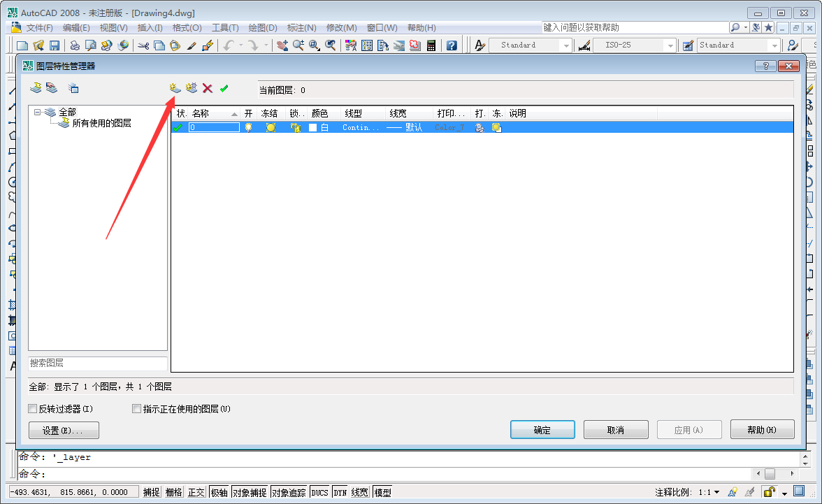Open the 设置(E) settings dialog
The width and height of the screenshot is (822, 504).
[x=63, y=430]
